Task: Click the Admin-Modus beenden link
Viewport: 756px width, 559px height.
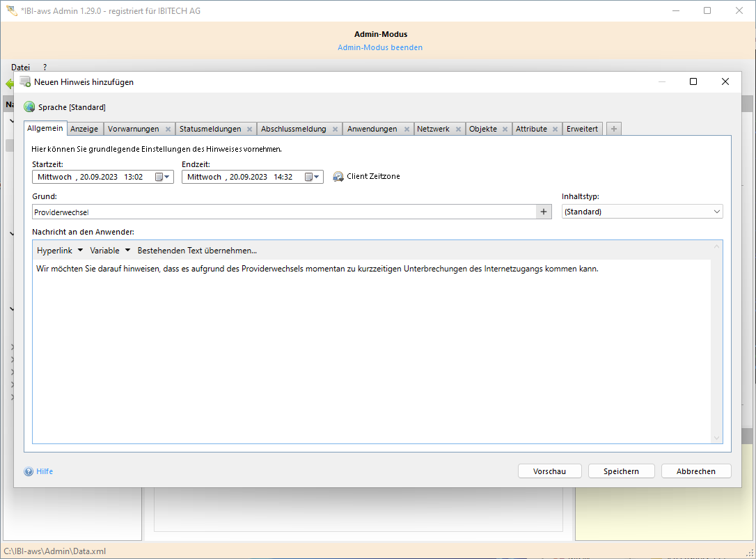Action: coord(380,47)
